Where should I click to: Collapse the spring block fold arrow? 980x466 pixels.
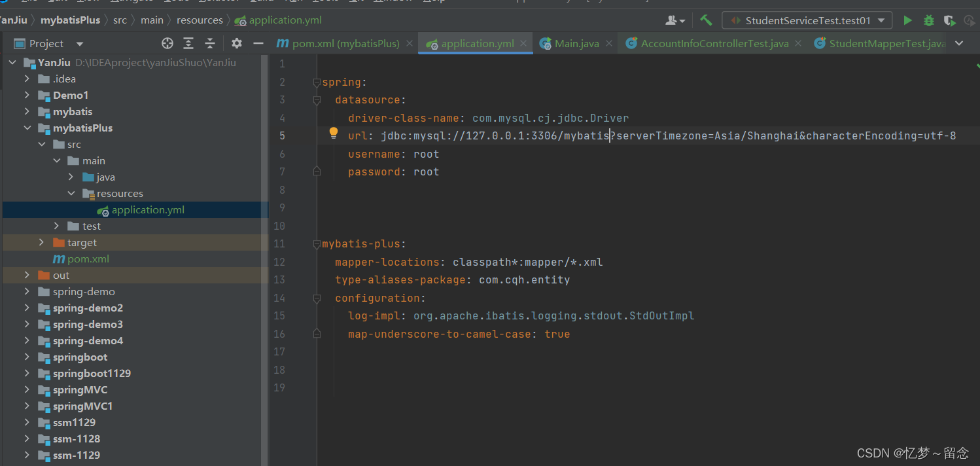(317, 81)
